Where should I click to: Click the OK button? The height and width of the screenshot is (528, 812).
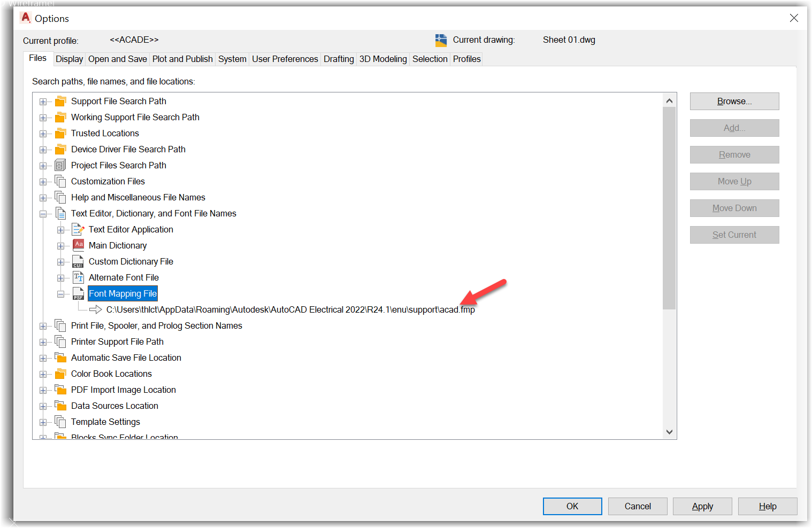point(572,506)
